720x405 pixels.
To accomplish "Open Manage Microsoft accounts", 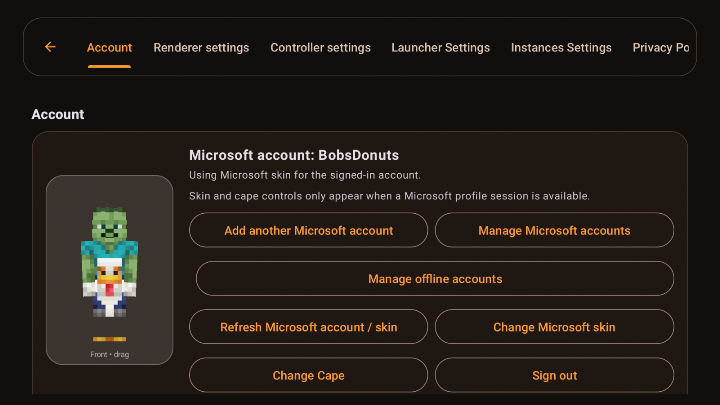I will click(554, 230).
